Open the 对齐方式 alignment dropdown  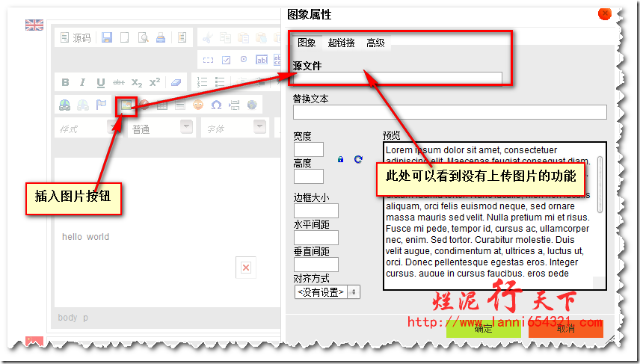click(327, 292)
